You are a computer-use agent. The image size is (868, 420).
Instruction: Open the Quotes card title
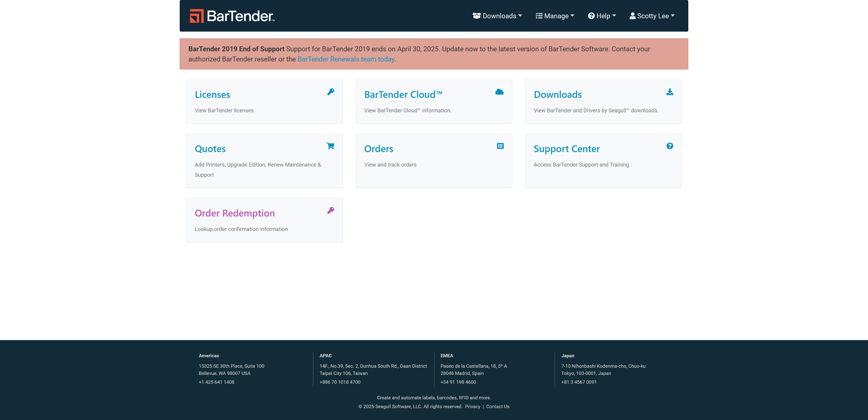[210, 149]
